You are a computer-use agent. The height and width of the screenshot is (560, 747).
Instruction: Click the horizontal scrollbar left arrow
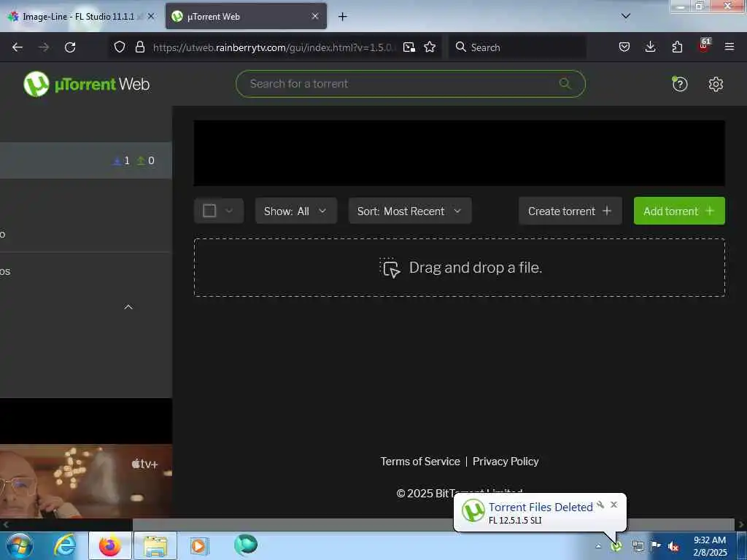pyautogui.click(x=5, y=525)
